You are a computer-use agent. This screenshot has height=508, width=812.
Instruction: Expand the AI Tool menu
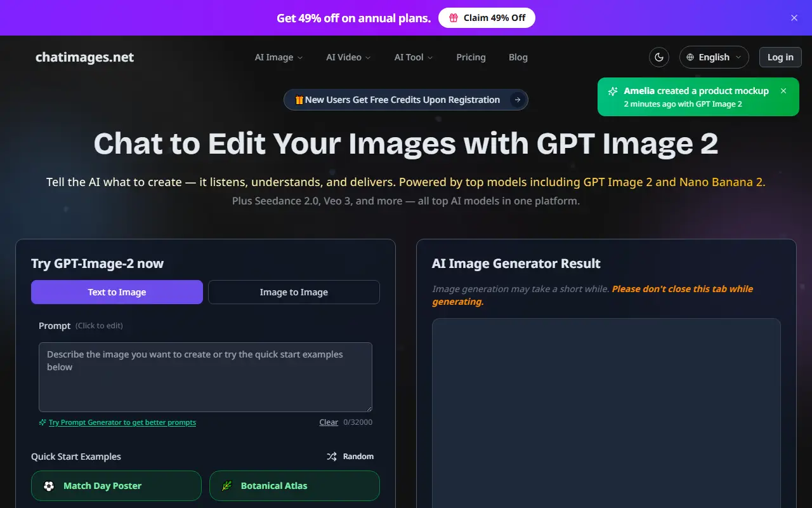pyautogui.click(x=414, y=57)
